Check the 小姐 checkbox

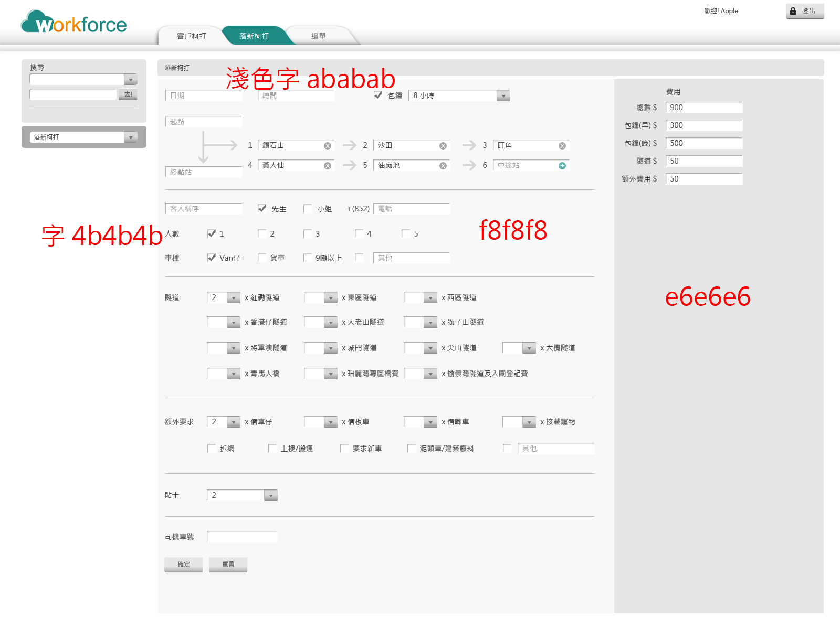click(308, 208)
